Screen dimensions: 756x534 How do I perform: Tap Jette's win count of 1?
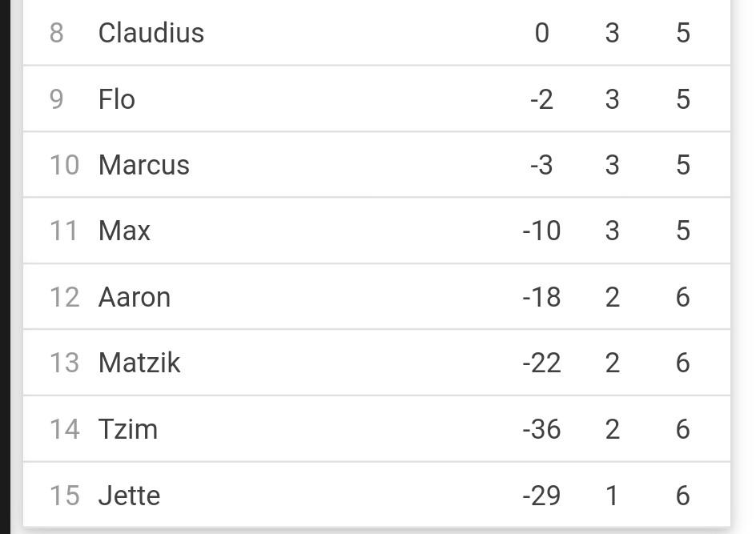(x=612, y=496)
